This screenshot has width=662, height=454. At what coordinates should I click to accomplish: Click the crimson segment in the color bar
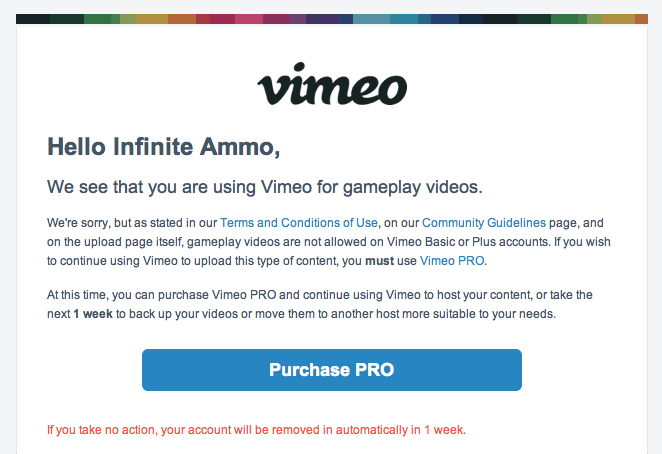pyautogui.click(x=222, y=19)
